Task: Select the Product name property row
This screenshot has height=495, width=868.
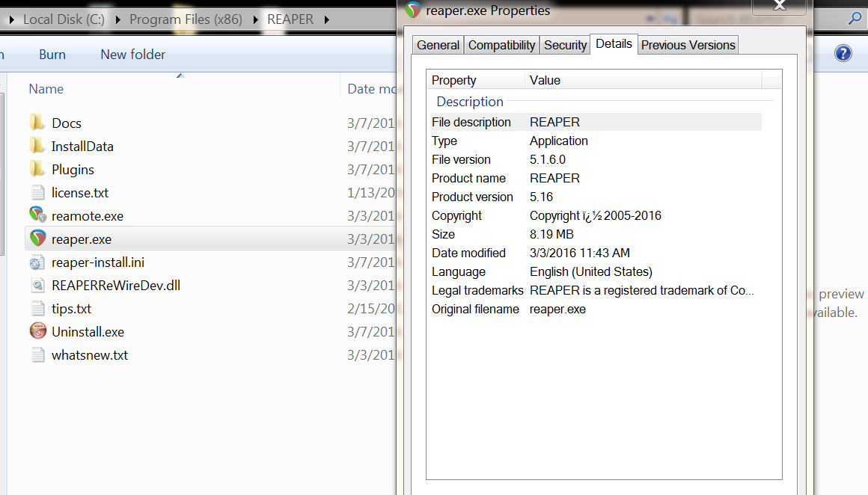Action: [x=596, y=178]
